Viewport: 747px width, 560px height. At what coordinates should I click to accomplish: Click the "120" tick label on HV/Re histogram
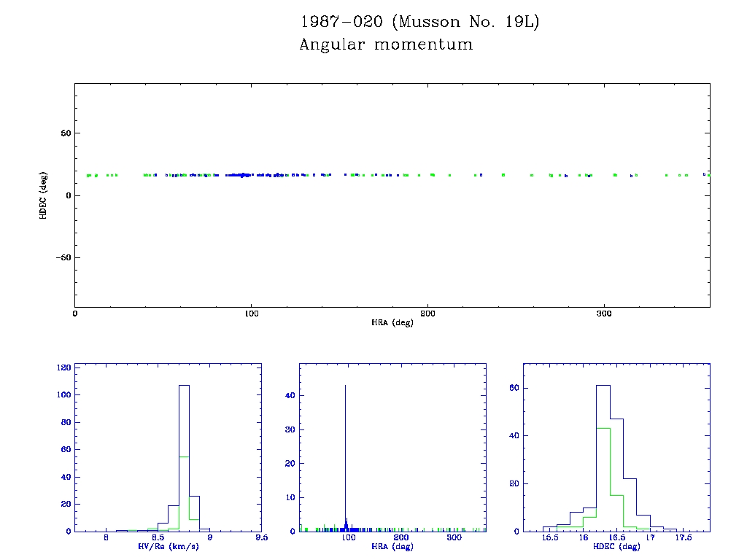pyautogui.click(x=63, y=367)
